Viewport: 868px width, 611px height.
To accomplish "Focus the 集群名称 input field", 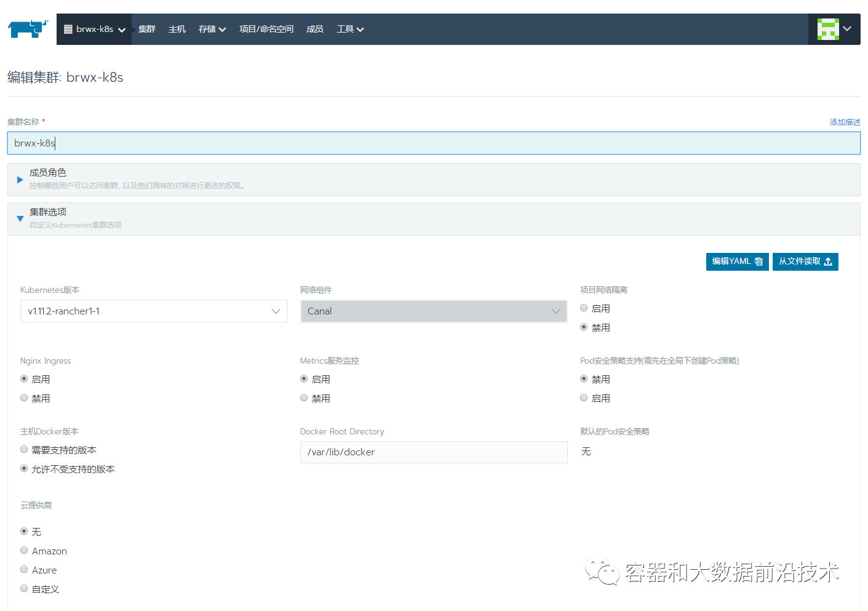I will 434,143.
